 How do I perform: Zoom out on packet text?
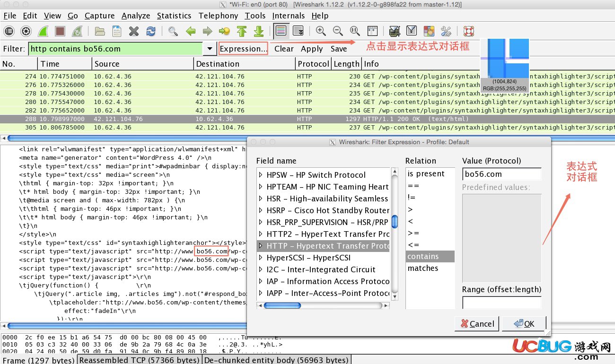point(338,31)
